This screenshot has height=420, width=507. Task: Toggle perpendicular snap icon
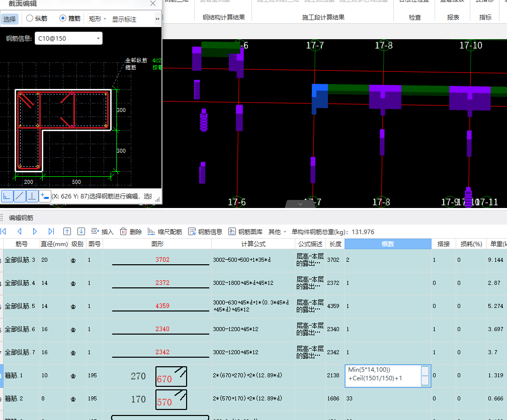click(x=32, y=196)
